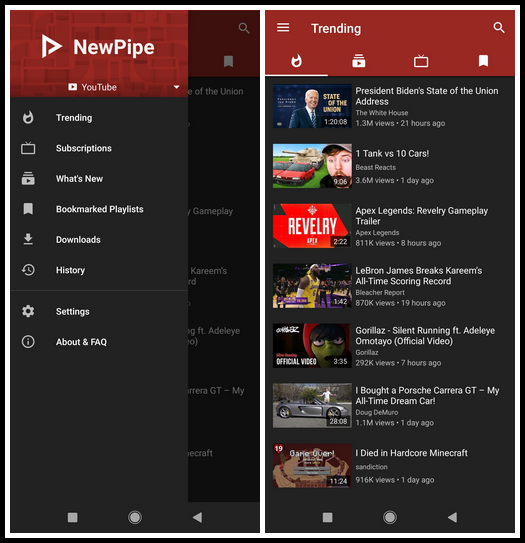This screenshot has height=543, width=525.
Task: Click title LeBron James Breaks Kareem's Record
Action: (x=419, y=276)
